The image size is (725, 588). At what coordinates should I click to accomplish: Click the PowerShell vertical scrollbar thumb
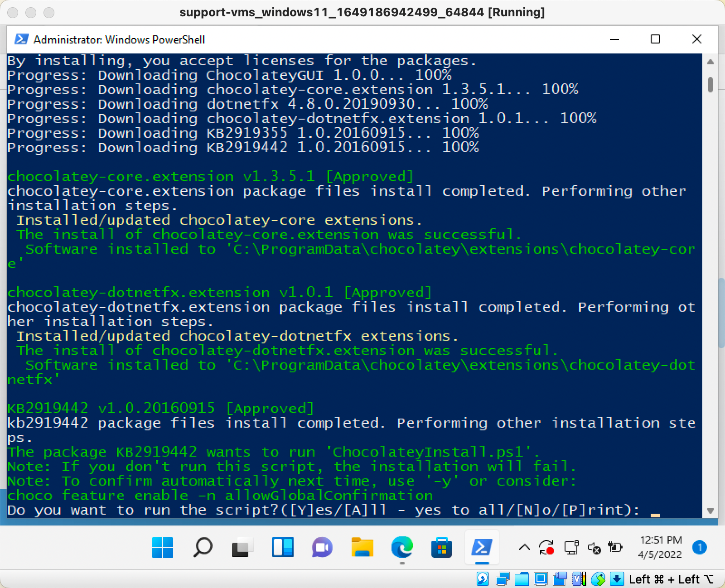pos(710,85)
